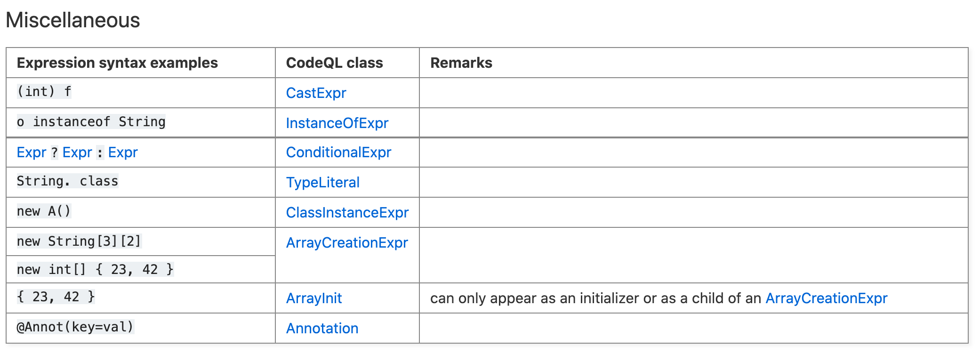Click the '(int) f' code example
The image size is (980, 354).
44,91
